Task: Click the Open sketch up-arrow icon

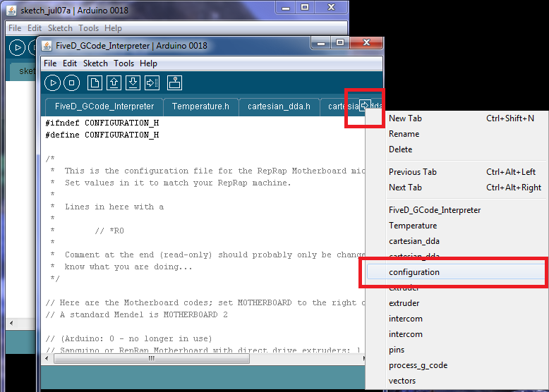Action: pos(114,83)
